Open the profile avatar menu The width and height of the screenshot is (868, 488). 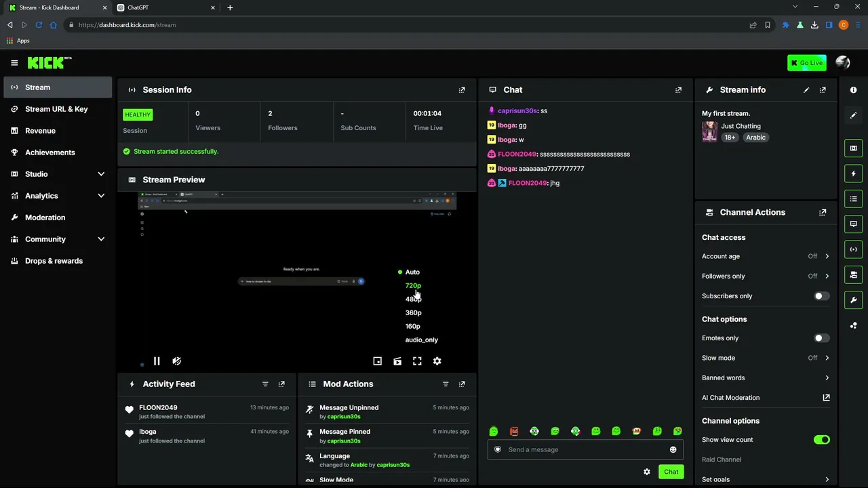pyautogui.click(x=843, y=63)
